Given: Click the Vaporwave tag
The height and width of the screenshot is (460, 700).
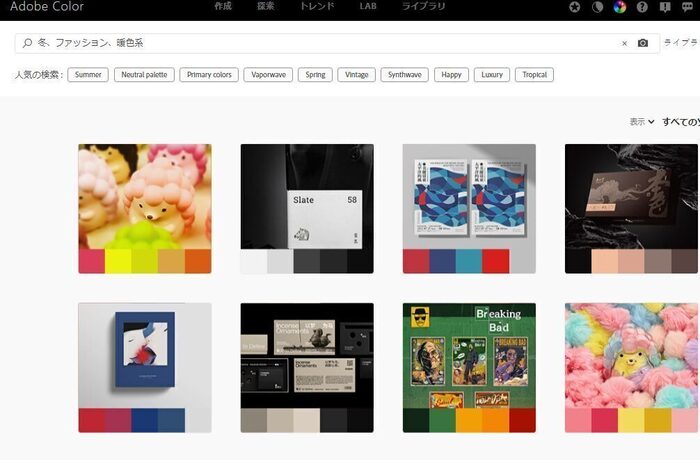Looking at the screenshot, I should [x=268, y=75].
